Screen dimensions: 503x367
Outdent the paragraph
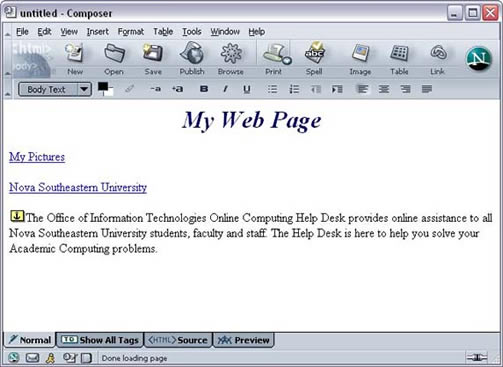(315, 89)
